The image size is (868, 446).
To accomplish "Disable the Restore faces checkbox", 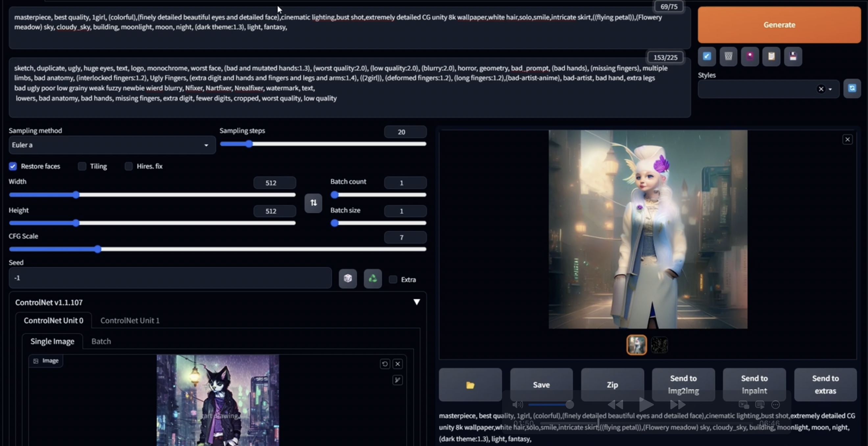I will tap(13, 166).
